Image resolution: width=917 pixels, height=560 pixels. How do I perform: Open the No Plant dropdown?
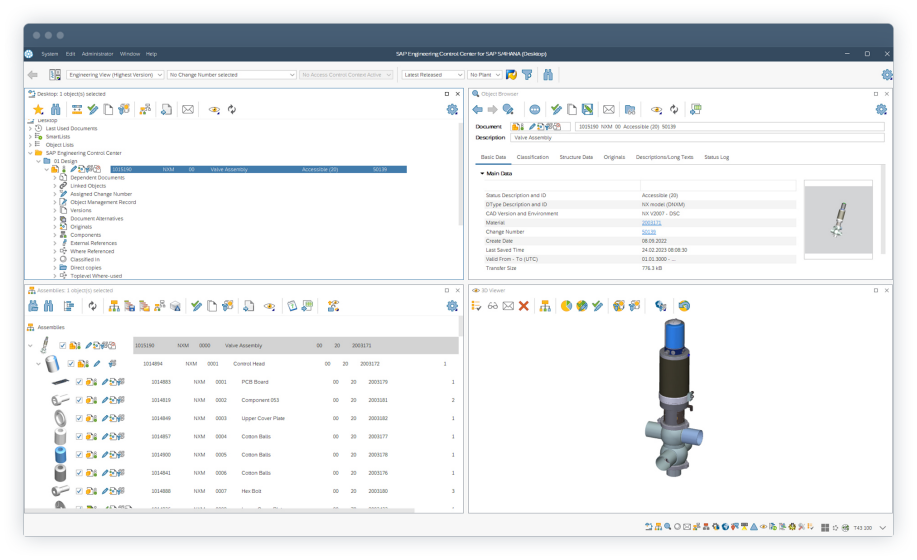coord(485,75)
